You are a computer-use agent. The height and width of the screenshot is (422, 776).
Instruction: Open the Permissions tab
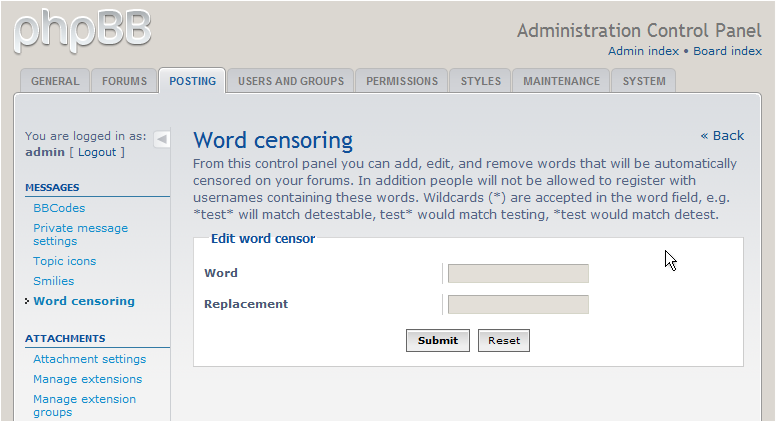click(402, 81)
